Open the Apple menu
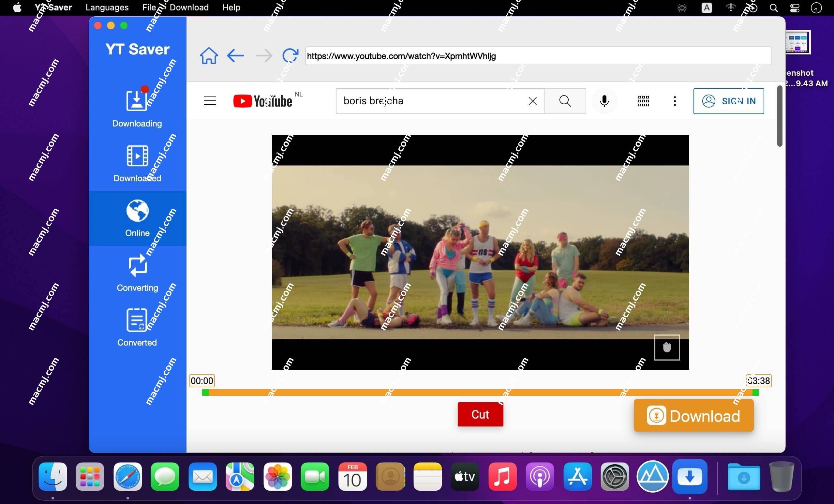This screenshot has width=834, height=504. [x=17, y=7]
